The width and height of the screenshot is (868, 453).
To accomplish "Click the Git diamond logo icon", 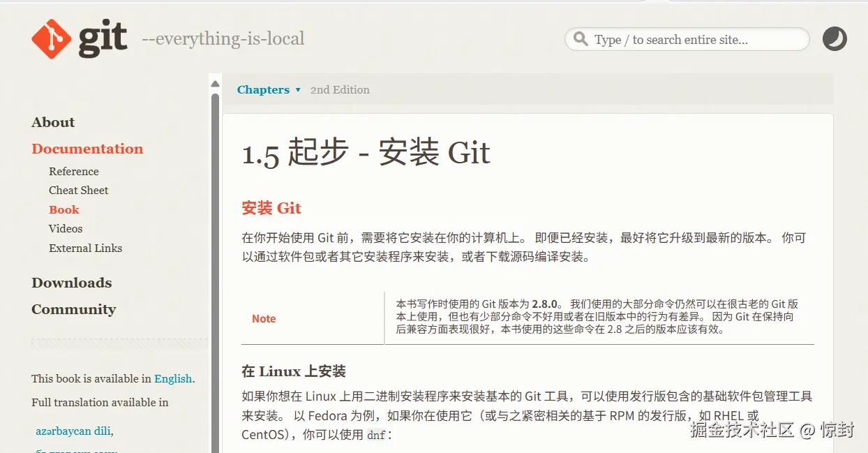I will pos(52,39).
